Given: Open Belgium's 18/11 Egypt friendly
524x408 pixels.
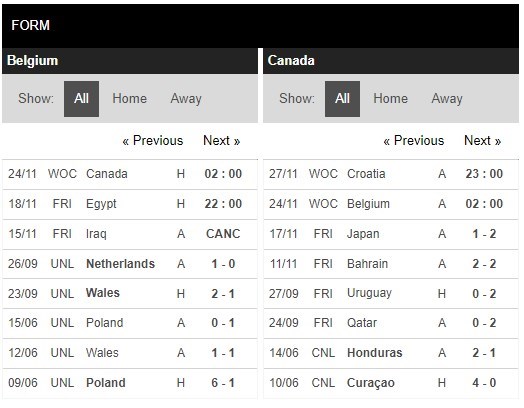Looking at the screenshot, I should pos(130,204).
